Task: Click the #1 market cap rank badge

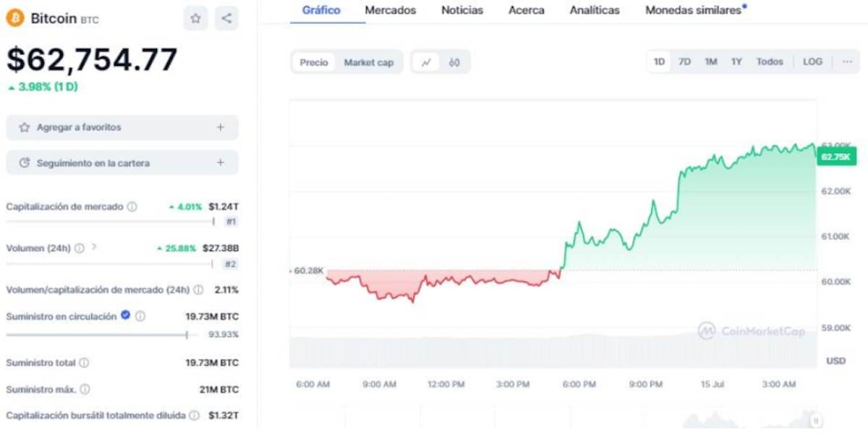Action: 231,221
